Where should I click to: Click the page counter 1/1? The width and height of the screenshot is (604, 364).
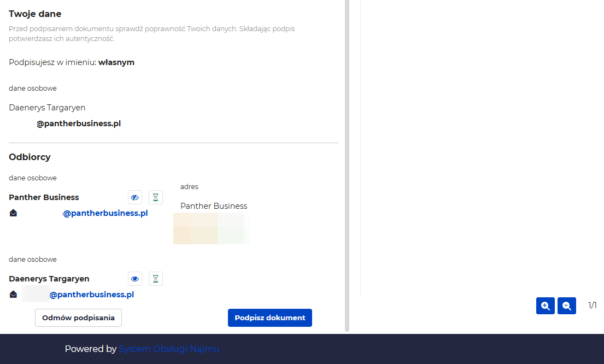pos(593,306)
